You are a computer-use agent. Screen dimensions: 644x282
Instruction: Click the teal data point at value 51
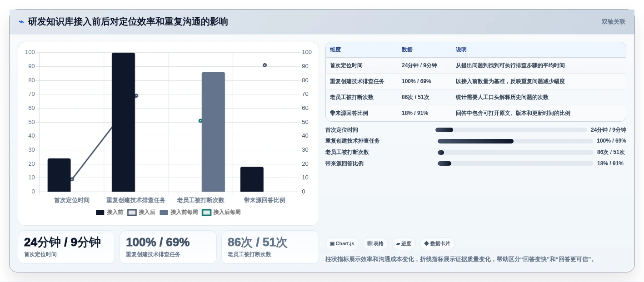tap(200, 121)
